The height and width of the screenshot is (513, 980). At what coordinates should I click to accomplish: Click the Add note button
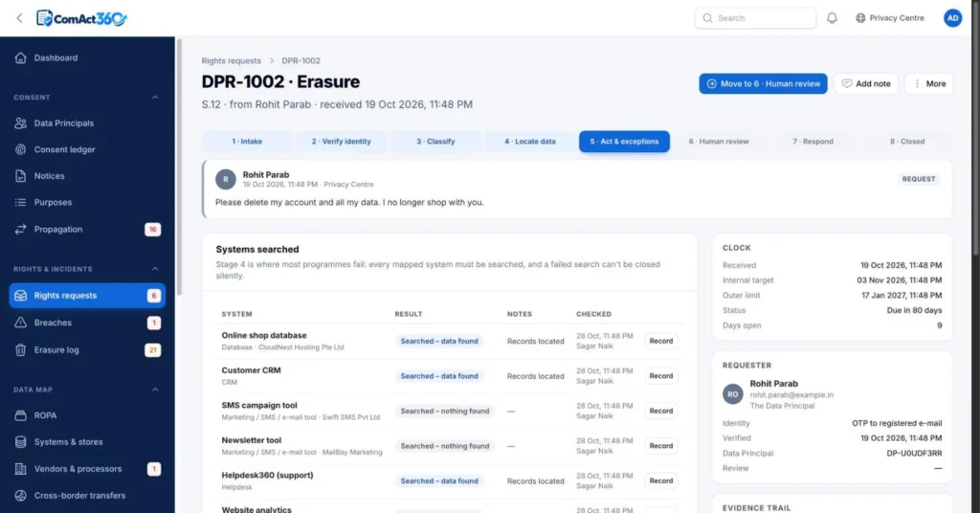866,83
